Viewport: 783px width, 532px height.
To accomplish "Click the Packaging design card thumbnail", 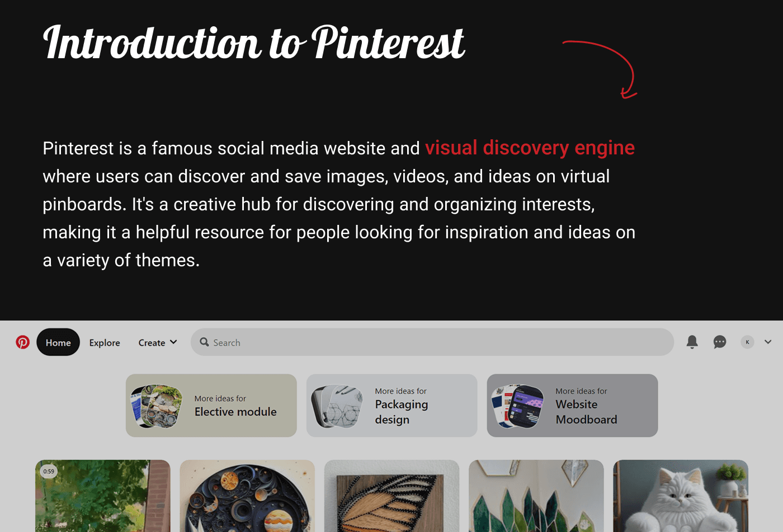I will [337, 406].
